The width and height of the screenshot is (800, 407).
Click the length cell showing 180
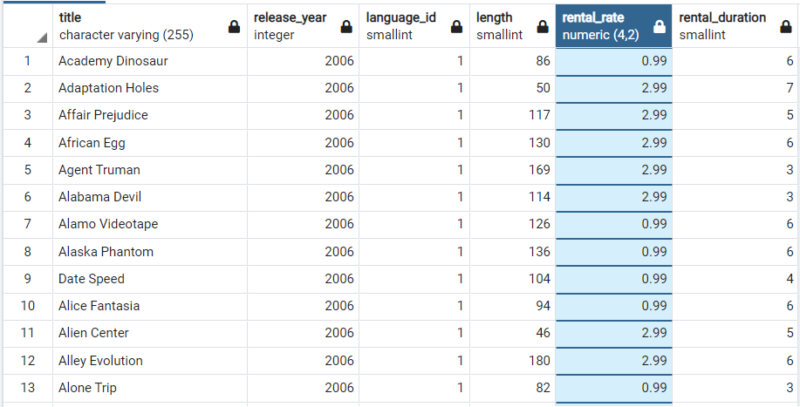coord(514,360)
